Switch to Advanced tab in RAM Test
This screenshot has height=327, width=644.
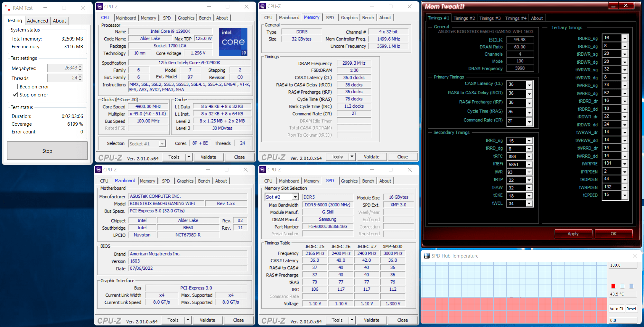point(37,21)
